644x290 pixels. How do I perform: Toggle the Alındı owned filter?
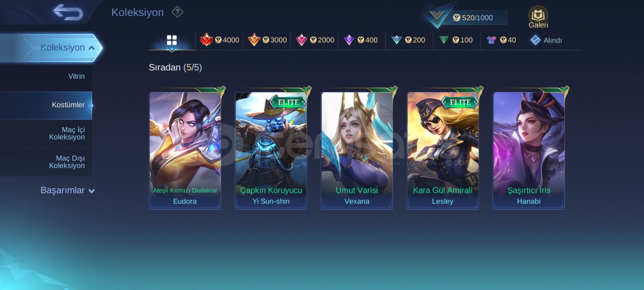(x=546, y=40)
